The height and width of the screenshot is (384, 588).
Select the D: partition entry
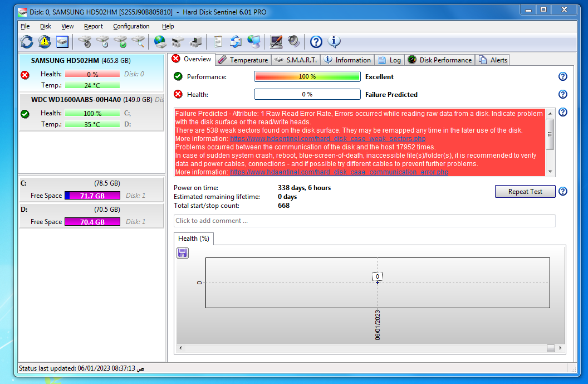point(91,216)
